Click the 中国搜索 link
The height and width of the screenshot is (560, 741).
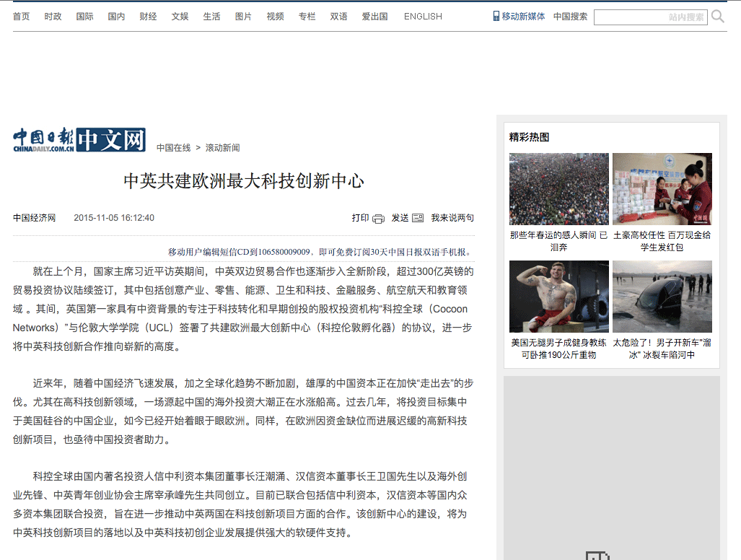pyautogui.click(x=570, y=17)
